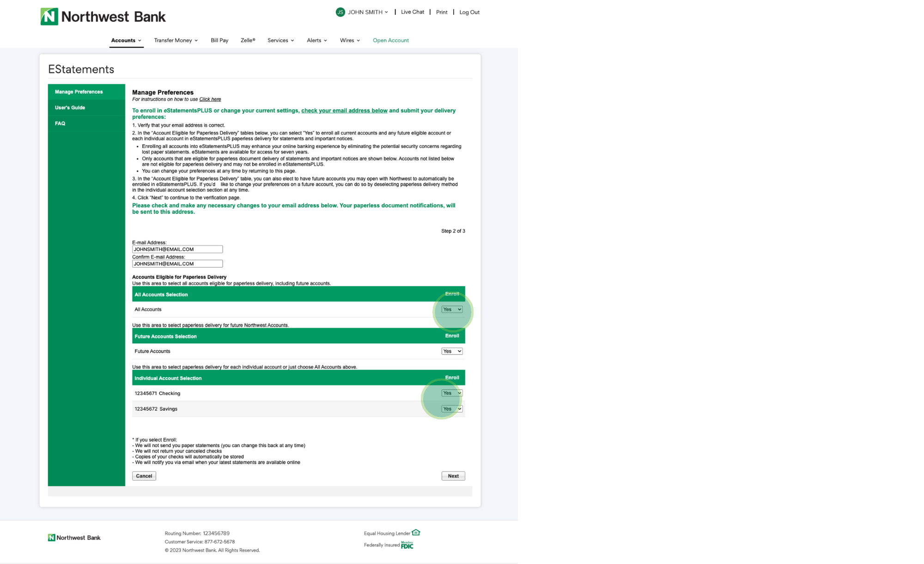Expand the JOHN SMITH user menu
This screenshot has height=564, width=924.
tap(368, 12)
